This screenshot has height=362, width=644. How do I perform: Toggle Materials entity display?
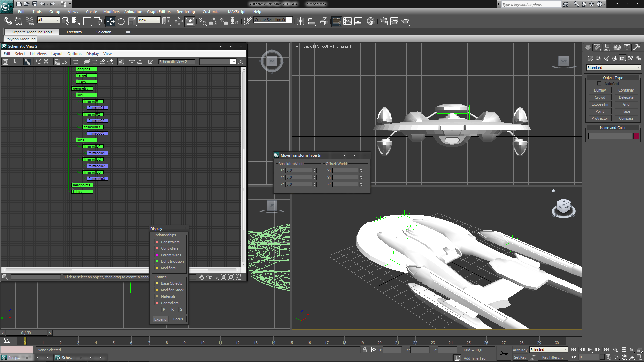[157, 296]
